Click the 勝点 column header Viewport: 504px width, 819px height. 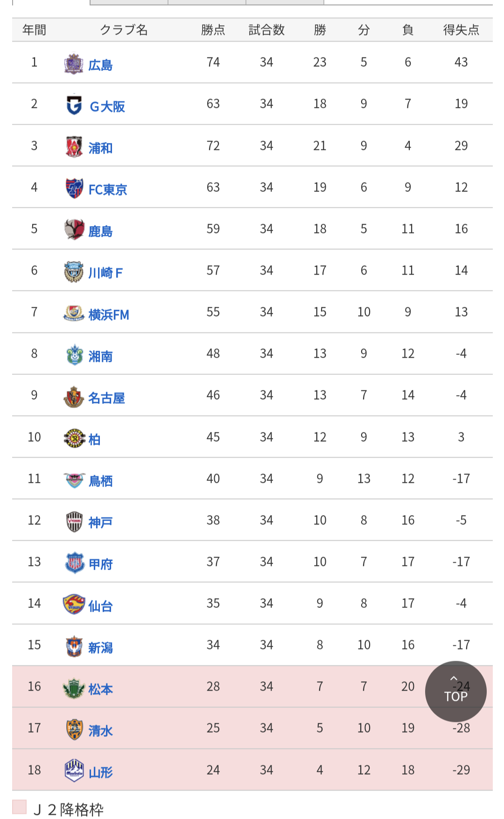click(x=213, y=30)
